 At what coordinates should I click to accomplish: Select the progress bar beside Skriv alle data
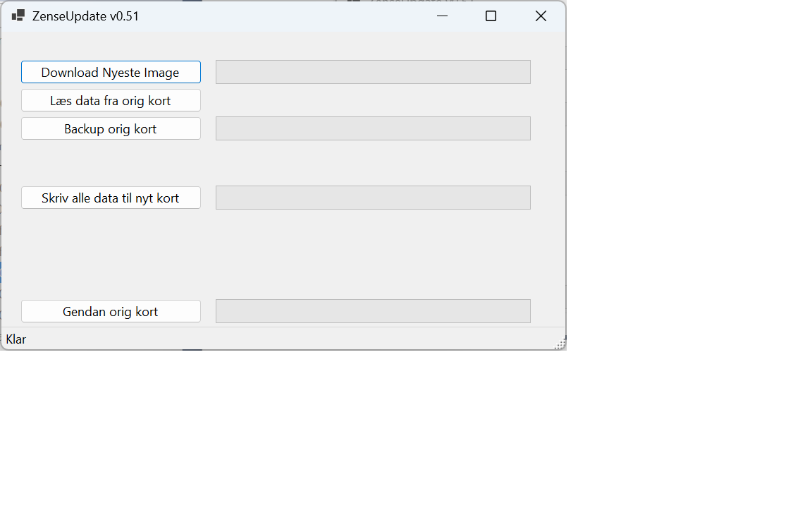[x=373, y=198]
